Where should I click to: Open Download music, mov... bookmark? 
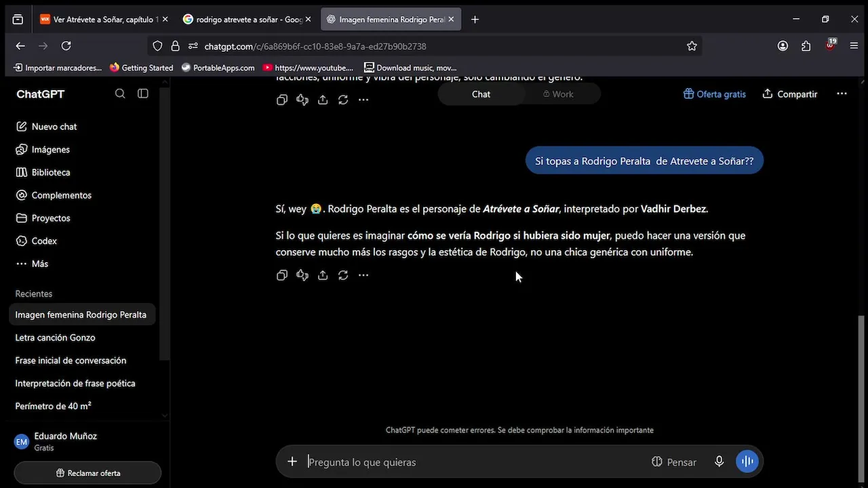point(410,68)
